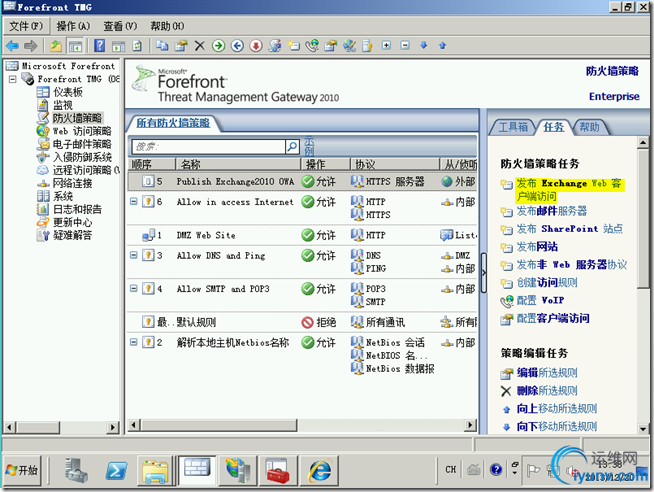Image resolution: width=654 pixels, height=492 pixels.
Task: Click the firewall brick-wall taskbar button
Action: coord(197,468)
